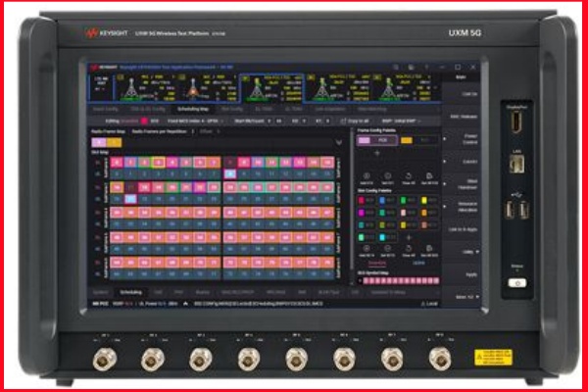
Task: Click DL slot 0 in the slot map
Action: (117, 162)
